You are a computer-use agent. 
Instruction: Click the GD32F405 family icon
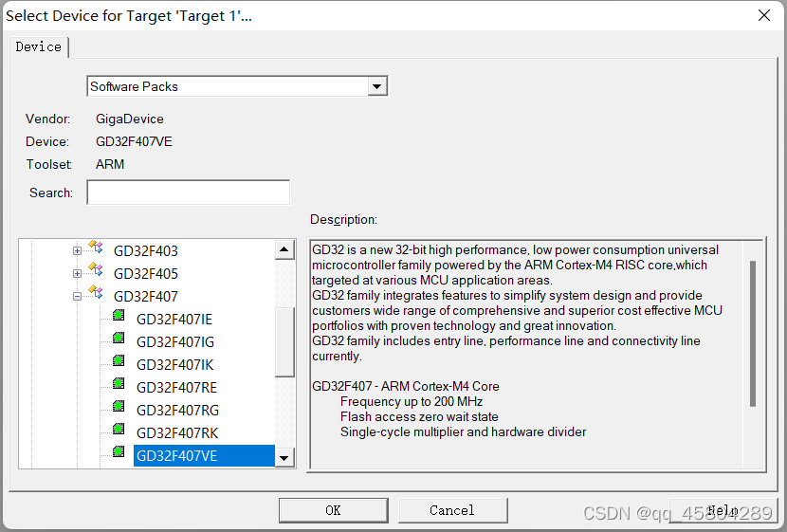96,269
